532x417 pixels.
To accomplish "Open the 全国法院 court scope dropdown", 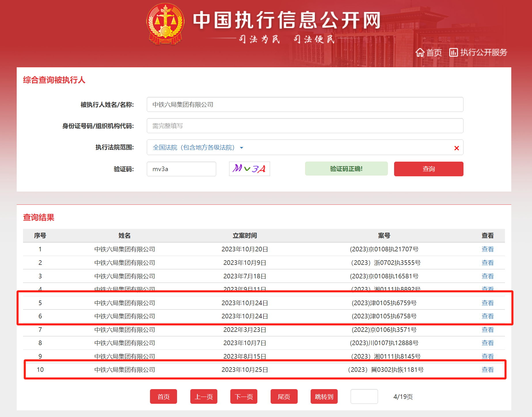I will (x=198, y=148).
